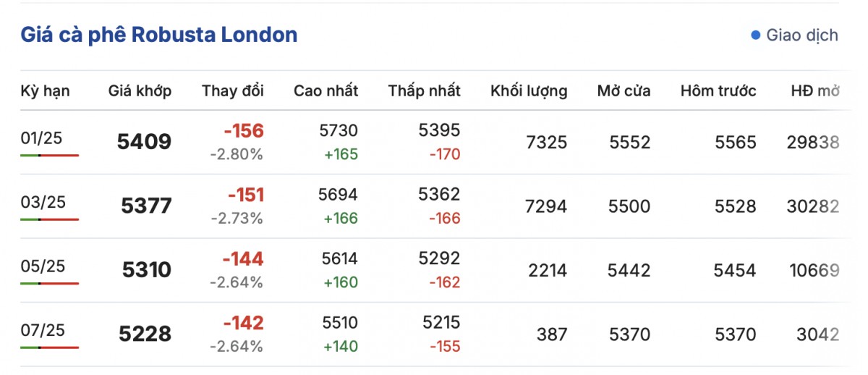Image resolution: width=868 pixels, height=375 pixels.
Task: Open the Giá cà phê Robusta London heading
Action: [158, 35]
